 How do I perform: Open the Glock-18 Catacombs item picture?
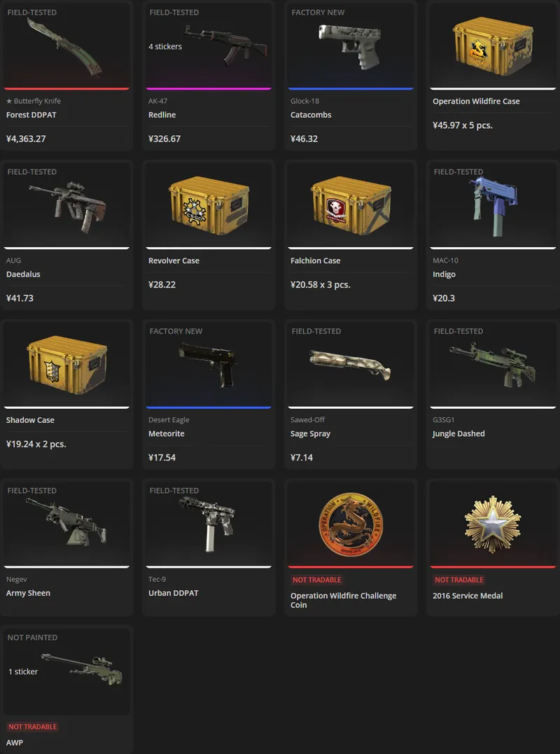click(349, 46)
